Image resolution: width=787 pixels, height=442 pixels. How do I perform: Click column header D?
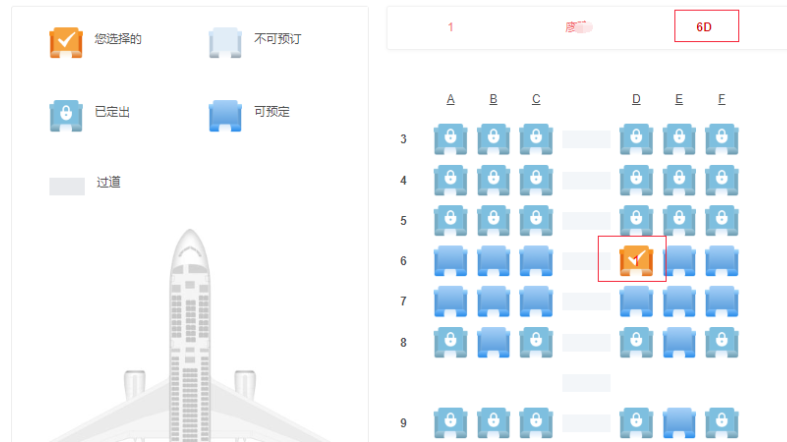(636, 99)
